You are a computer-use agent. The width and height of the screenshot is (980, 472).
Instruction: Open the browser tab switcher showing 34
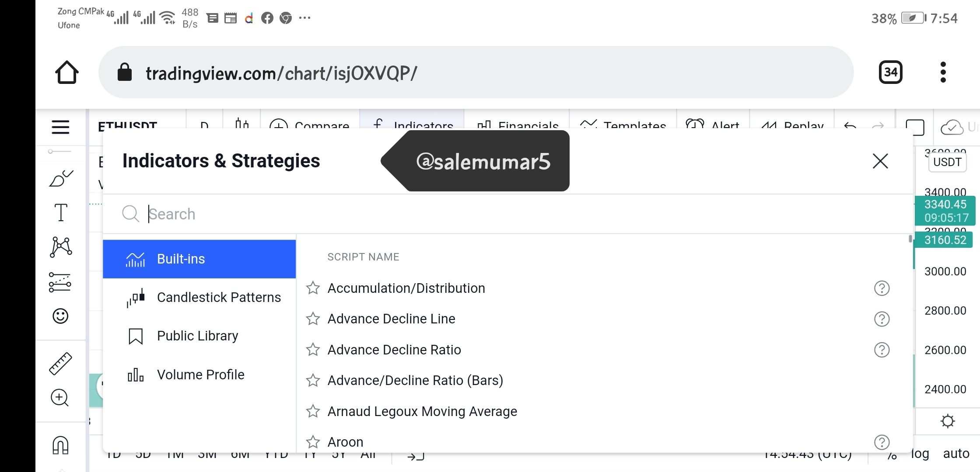point(890,72)
